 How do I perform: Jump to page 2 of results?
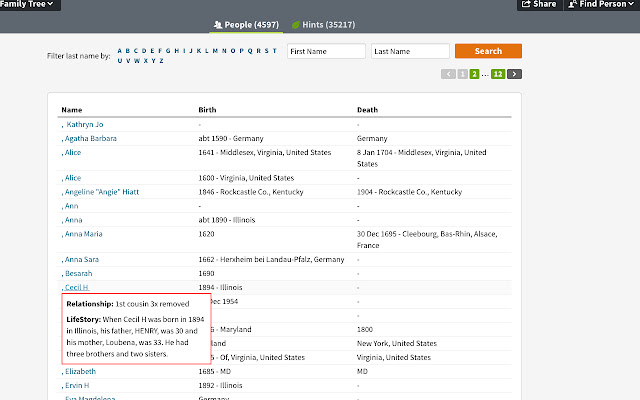(475, 74)
